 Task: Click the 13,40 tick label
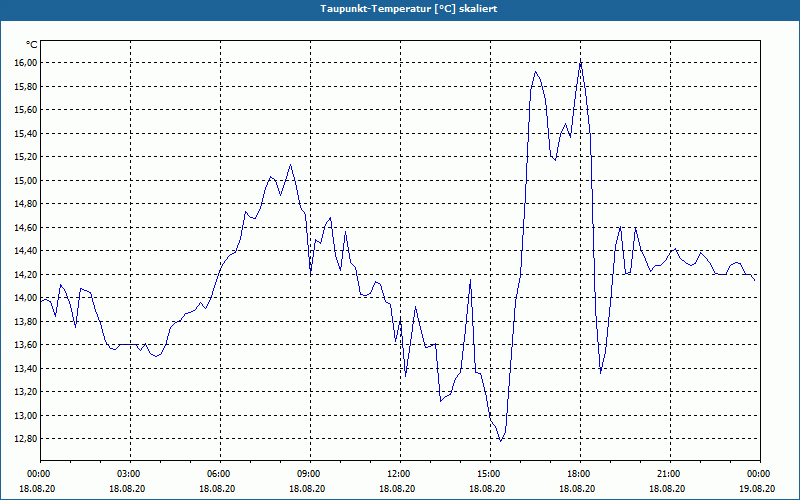(x=25, y=368)
